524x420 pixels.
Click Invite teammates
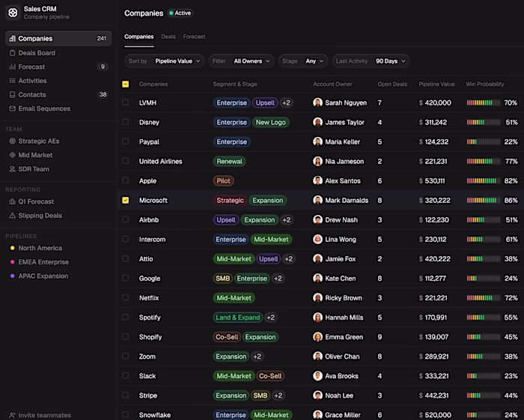pos(40,415)
